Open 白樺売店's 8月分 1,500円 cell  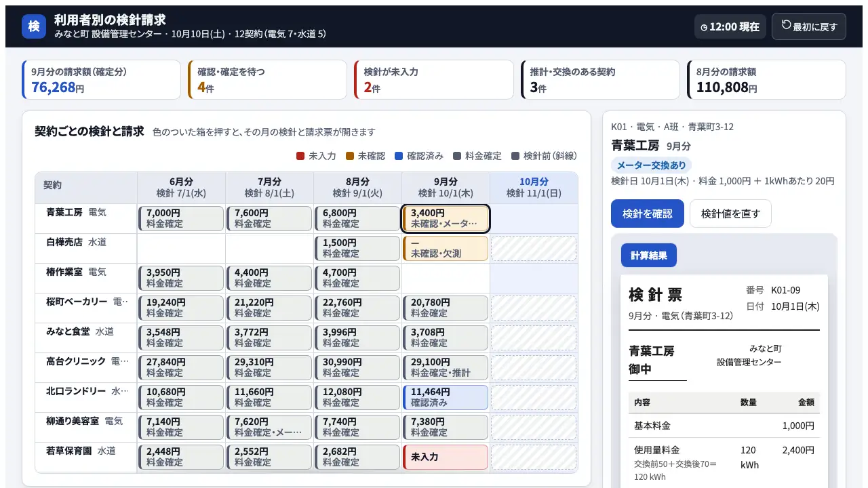pyautogui.click(x=357, y=248)
